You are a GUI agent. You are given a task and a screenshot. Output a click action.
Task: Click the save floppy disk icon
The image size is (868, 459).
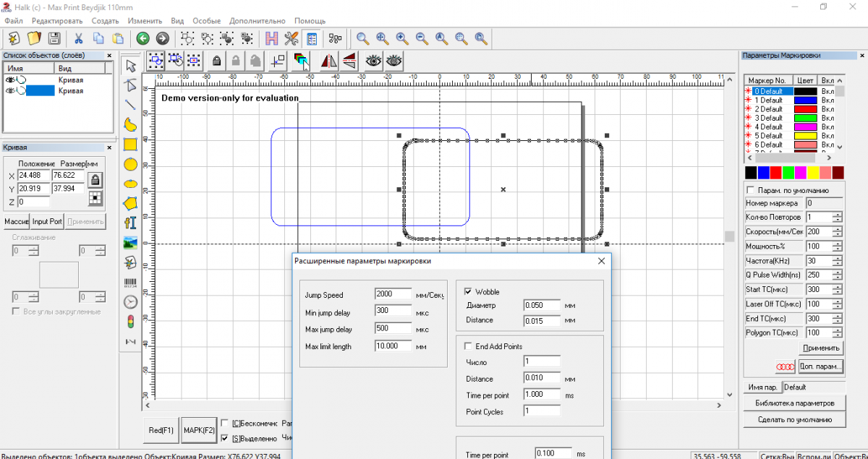(x=54, y=38)
